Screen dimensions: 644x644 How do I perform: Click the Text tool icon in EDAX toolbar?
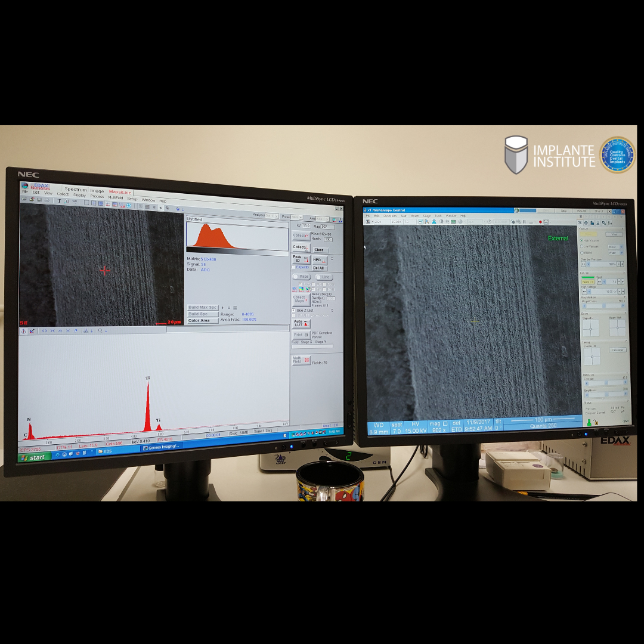click(59, 200)
